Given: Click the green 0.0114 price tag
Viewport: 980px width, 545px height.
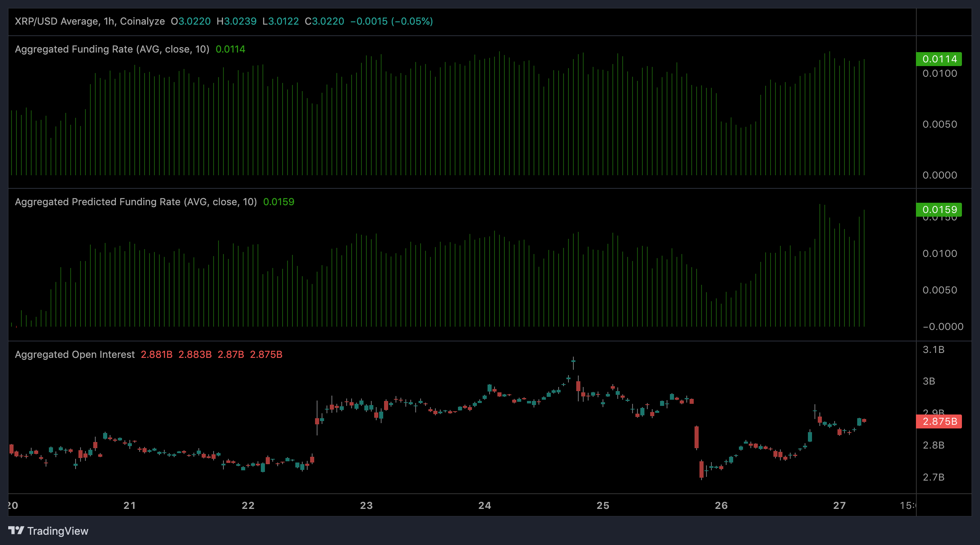Looking at the screenshot, I should [939, 59].
